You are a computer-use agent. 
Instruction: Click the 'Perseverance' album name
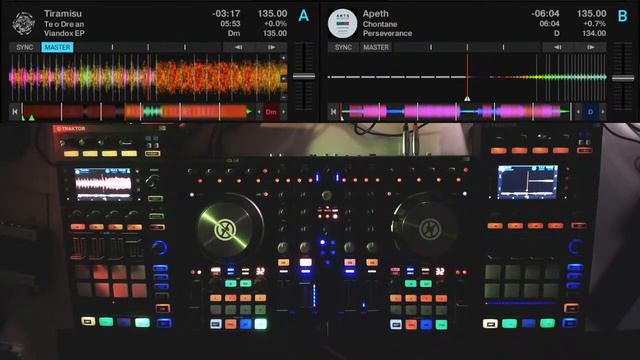(387, 33)
